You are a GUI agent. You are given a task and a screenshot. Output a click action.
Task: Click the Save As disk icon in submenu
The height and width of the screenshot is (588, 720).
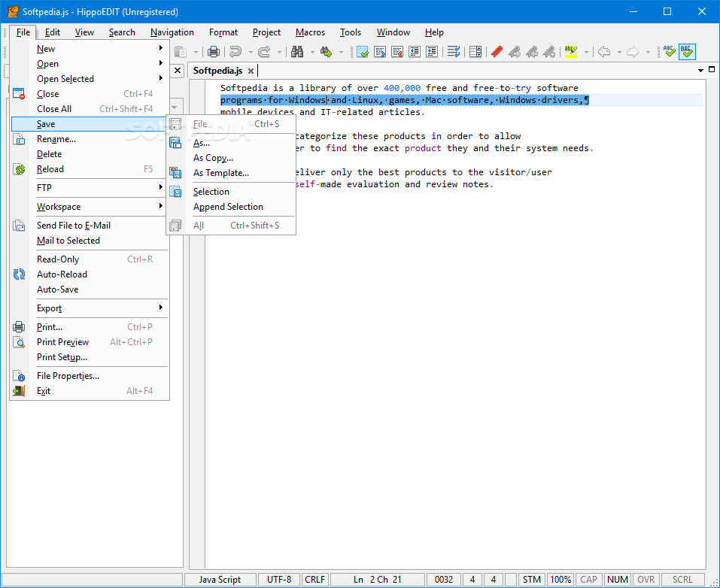175,143
